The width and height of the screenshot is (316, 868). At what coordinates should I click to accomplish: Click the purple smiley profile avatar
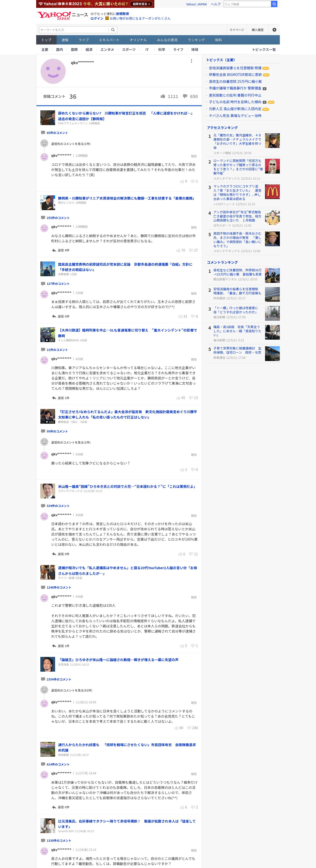point(53,72)
